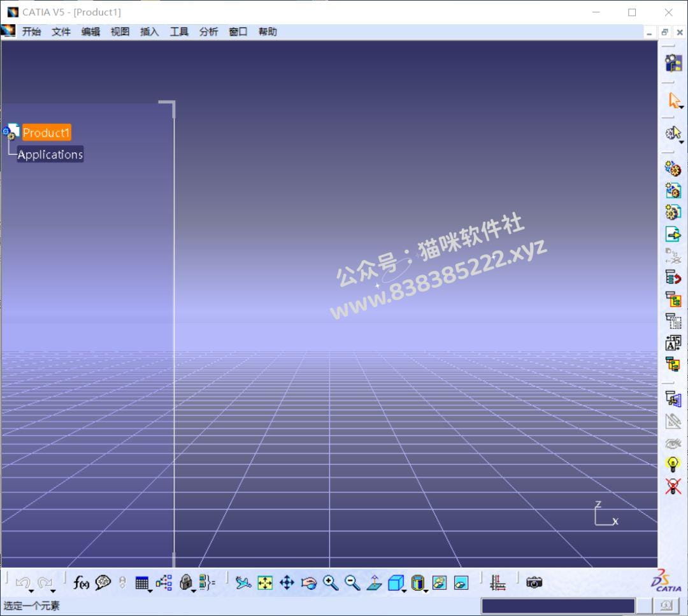Minimize the inner Product1 document window

[x=649, y=32]
